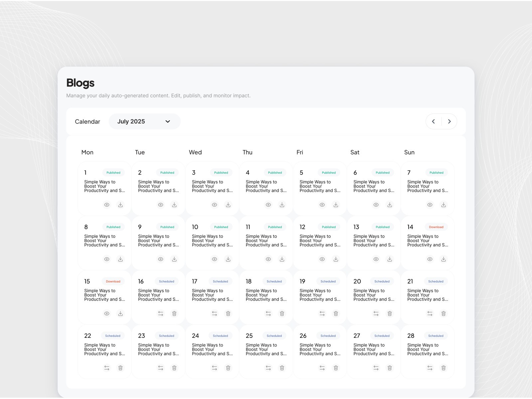Click the Published badge on day 5
532x399 pixels.
(x=329, y=173)
